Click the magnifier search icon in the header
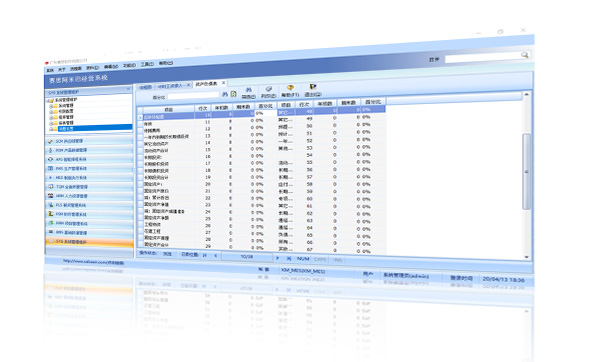Screen dimensions: 594x362 tap(525, 55)
